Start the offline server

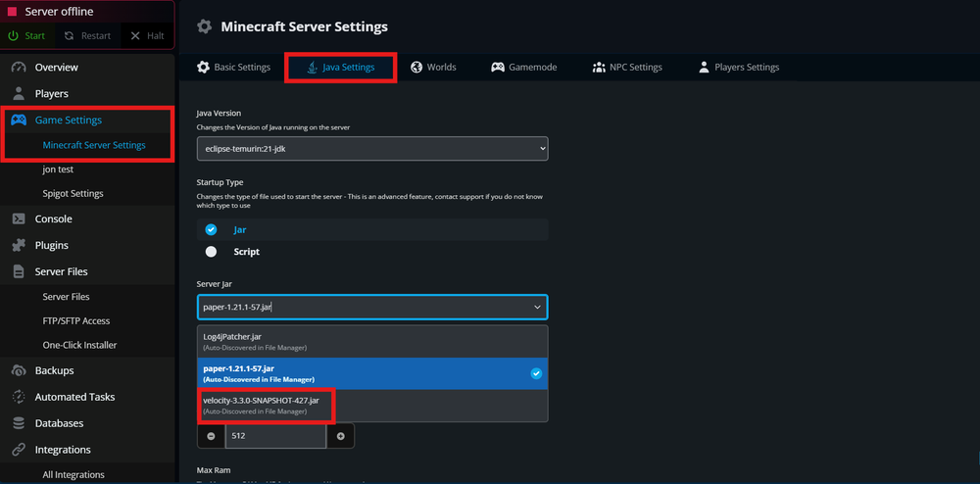coord(26,36)
